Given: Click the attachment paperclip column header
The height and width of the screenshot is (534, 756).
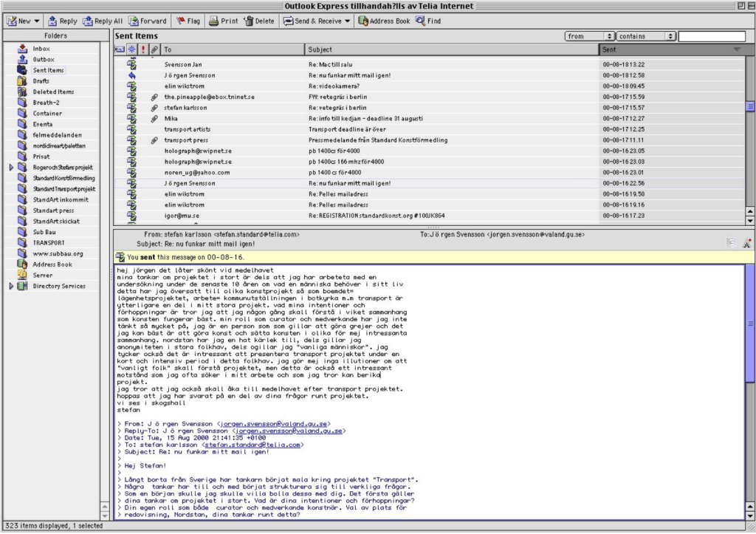Looking at the screenshot, I should click(x=154, y=49).
